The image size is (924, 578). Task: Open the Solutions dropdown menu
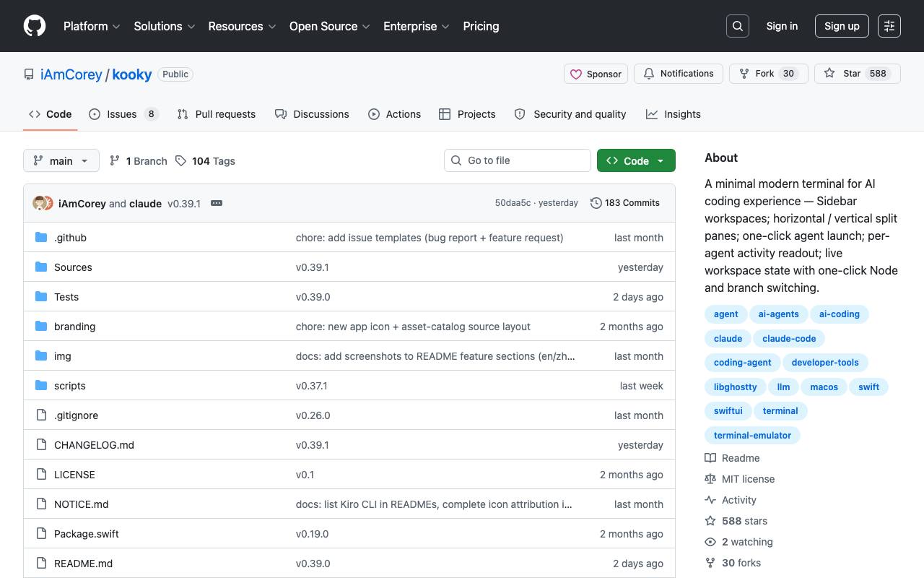(165, 26)
